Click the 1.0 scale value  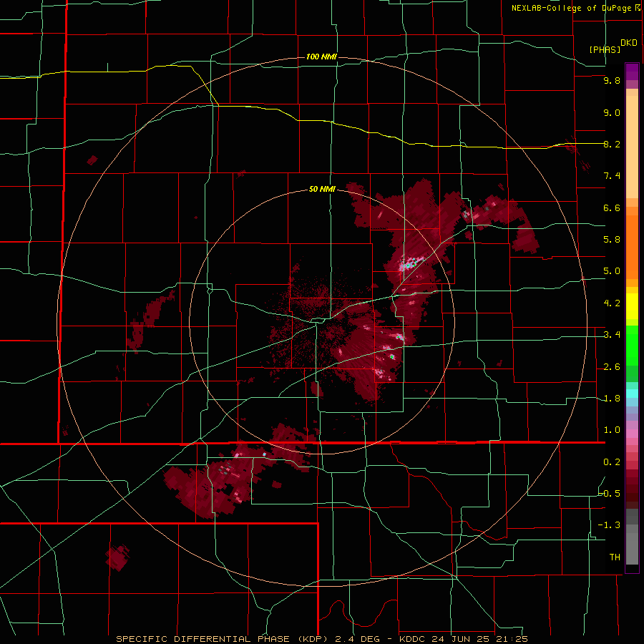coord(612,430)
